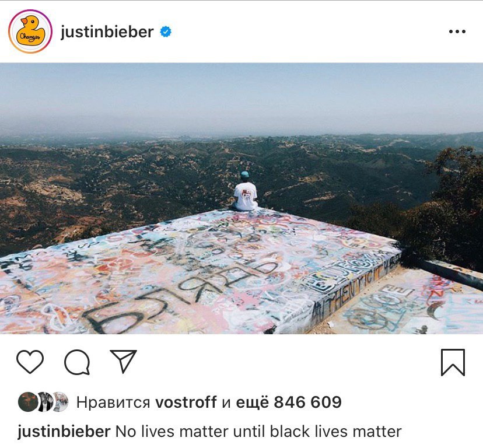This screenshot has height=448, width=483.
Task: Open comments via the speech bubble icon
Action: click(x=77, y=362)
